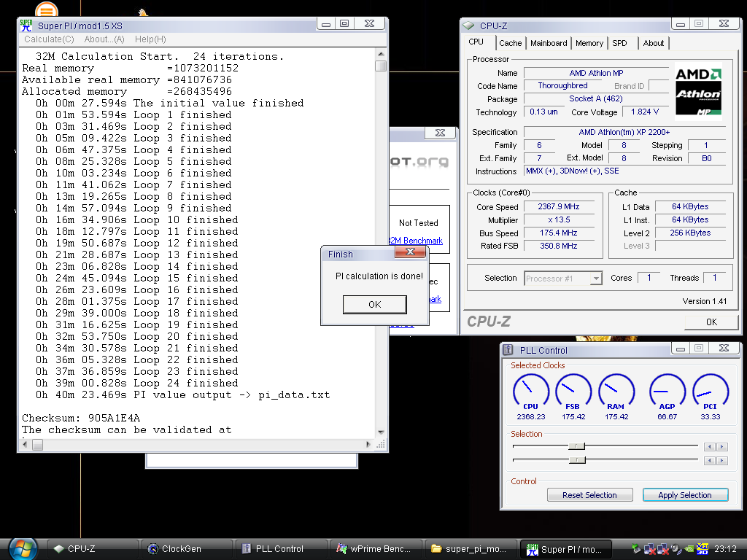
Task: Minimize the PLL Control window
Action: [681, 349]
